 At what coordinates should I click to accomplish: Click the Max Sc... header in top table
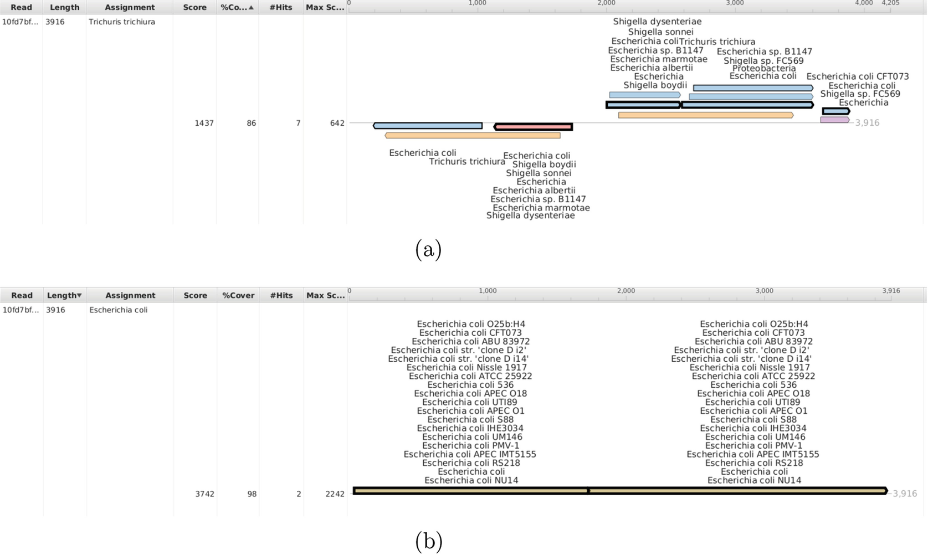325,7
